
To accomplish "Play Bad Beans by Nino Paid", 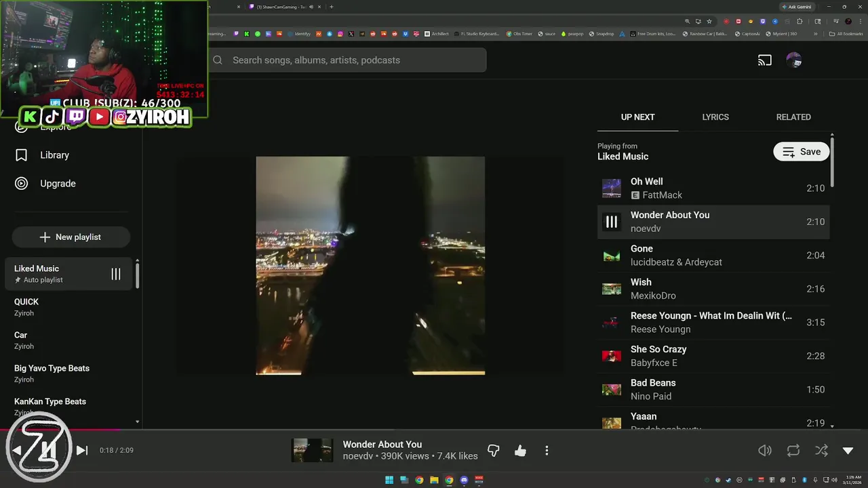I will [713, 390].
